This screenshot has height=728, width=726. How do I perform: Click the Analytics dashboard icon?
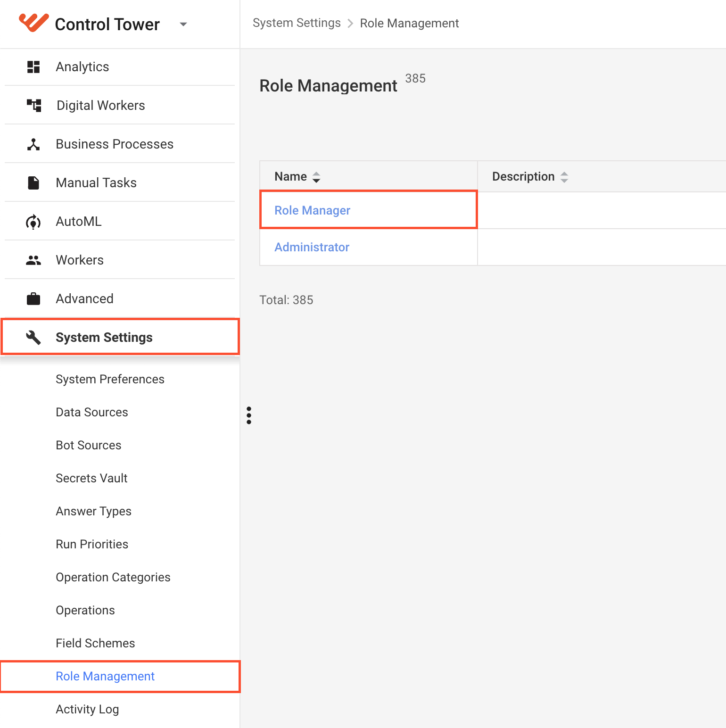point(33,67)
